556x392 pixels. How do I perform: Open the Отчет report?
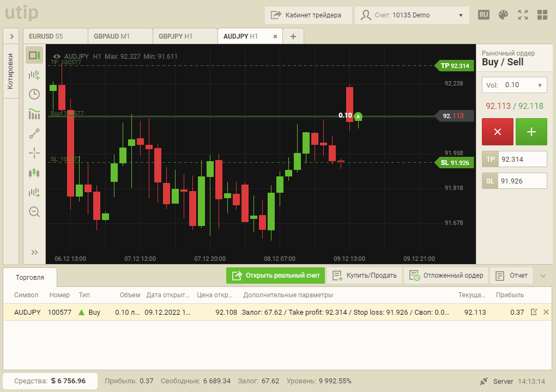pyautogui.click(x=511, y=275)
